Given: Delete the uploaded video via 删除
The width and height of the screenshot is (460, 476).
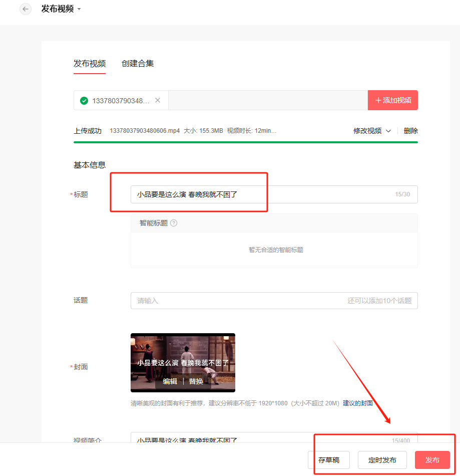Looking at the screenshot, I should point(410,131).
